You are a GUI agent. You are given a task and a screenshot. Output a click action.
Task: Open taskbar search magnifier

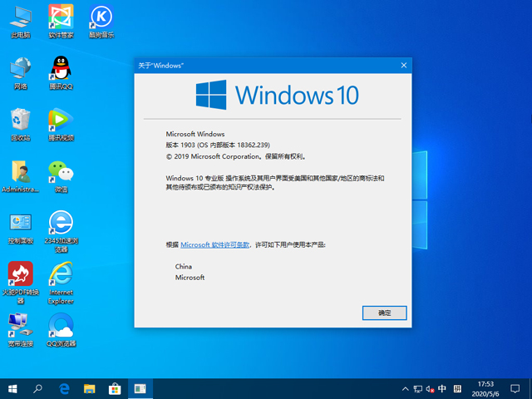[x=37, y=389]
